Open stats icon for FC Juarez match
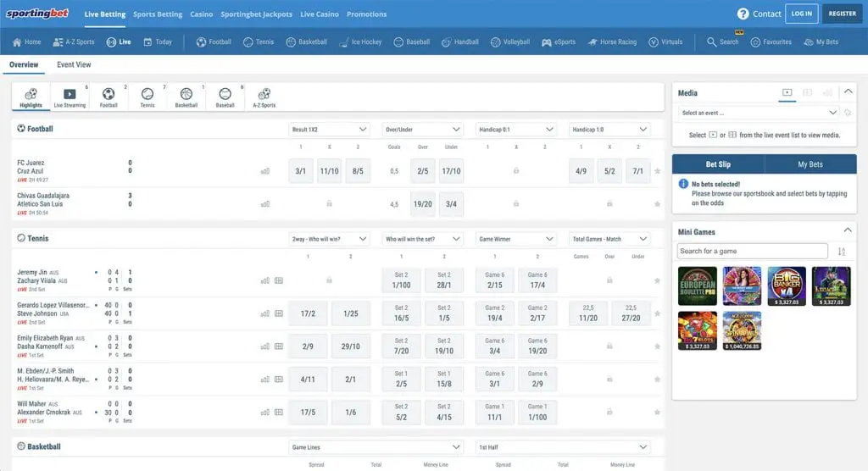 (x=265, y=171)
